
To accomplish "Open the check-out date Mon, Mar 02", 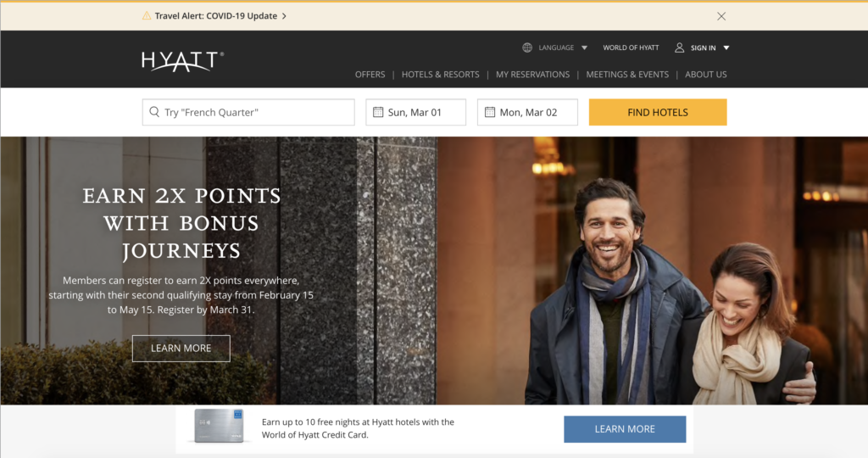I will pyautogui.click(x=527, y=113).
